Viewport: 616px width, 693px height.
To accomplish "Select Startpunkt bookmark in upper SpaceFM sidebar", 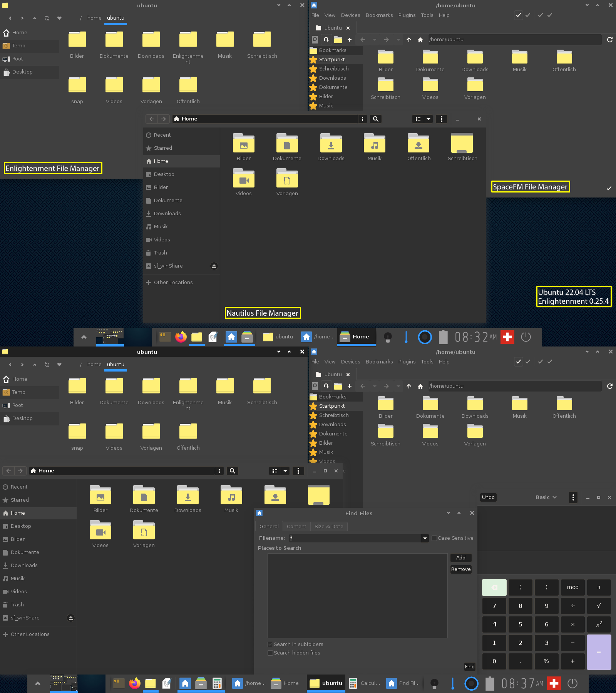I will [335, 60].
